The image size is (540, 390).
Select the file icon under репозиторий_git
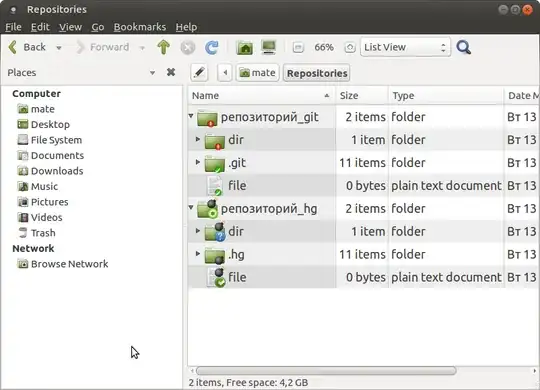215,186
